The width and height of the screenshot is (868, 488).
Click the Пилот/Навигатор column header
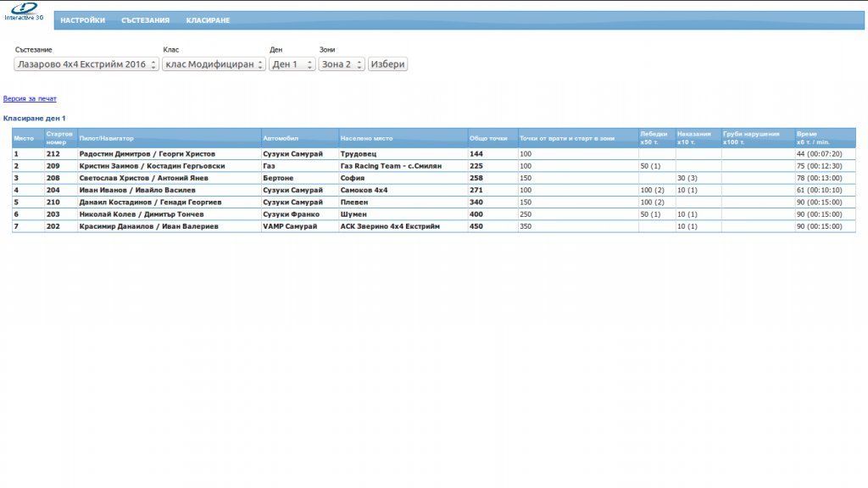click(169, 138)
